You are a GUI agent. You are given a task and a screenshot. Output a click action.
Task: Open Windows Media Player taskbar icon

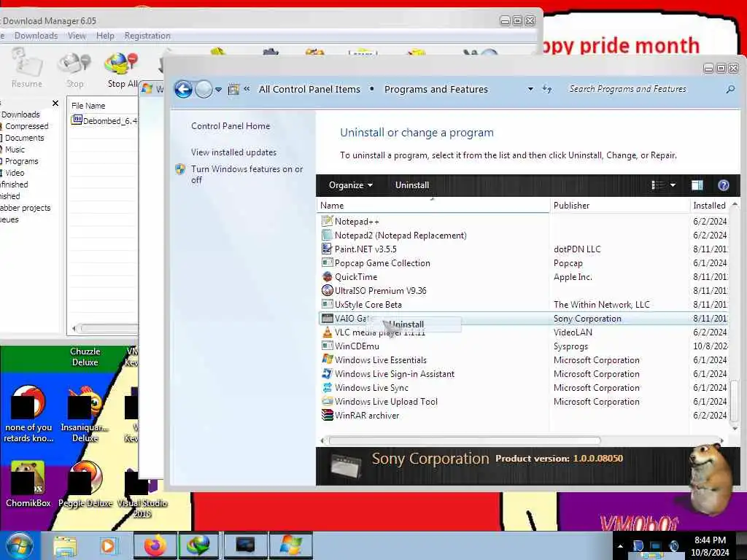pos(108,545)
